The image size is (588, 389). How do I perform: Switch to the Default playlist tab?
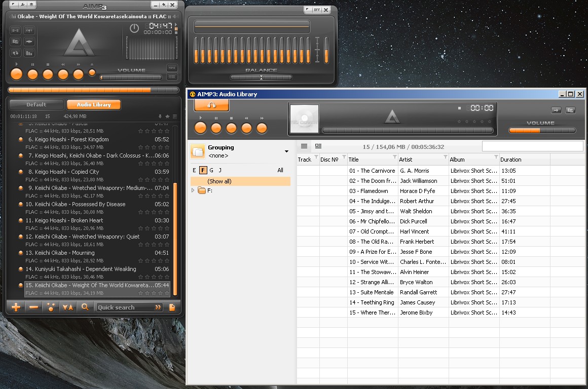click(x=36, y=105)
